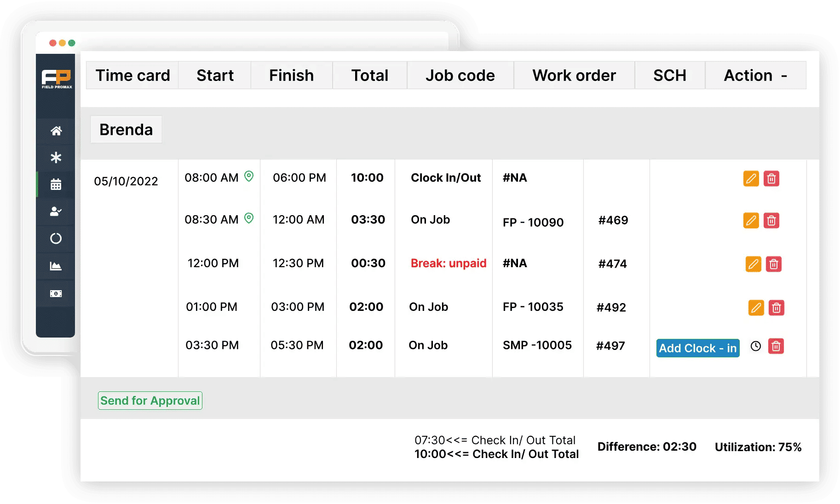Delete the FP - 10035 row entry
The image size is (840, 504).
pos(777,308)
